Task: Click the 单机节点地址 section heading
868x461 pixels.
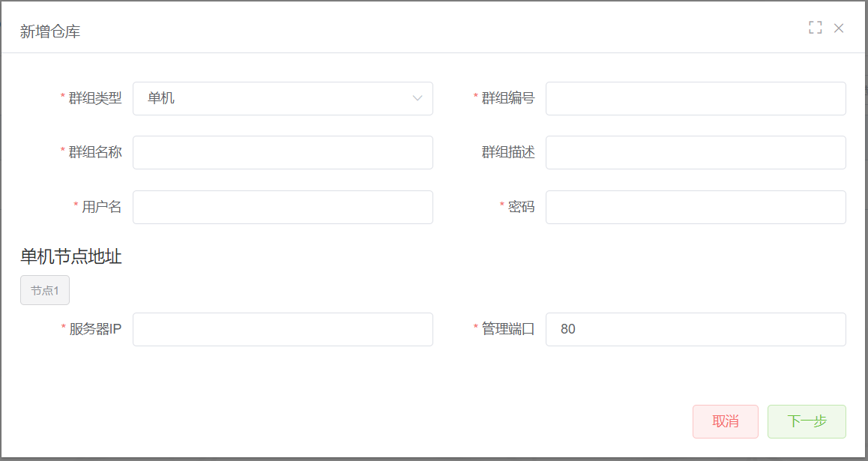Action: (71, 256)
